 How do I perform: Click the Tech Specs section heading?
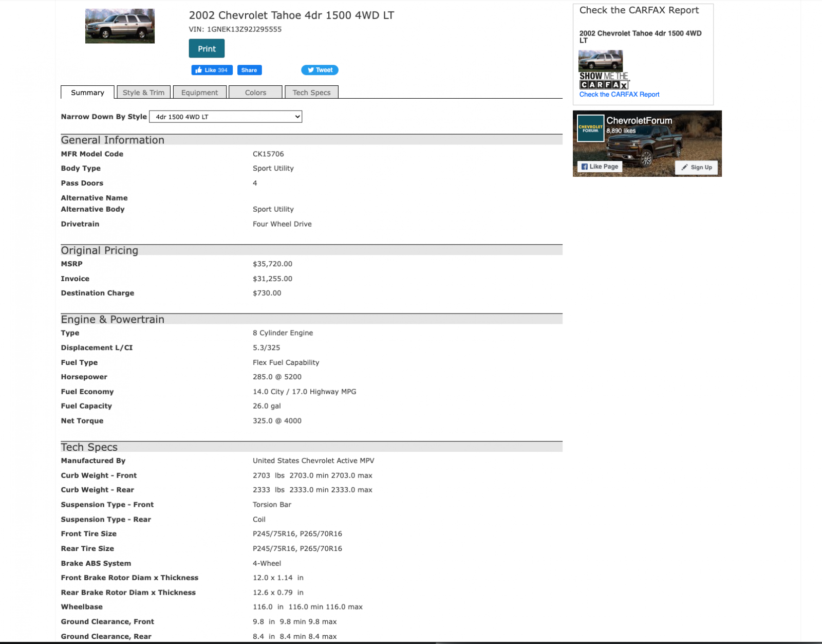click(x=89, y=447)
